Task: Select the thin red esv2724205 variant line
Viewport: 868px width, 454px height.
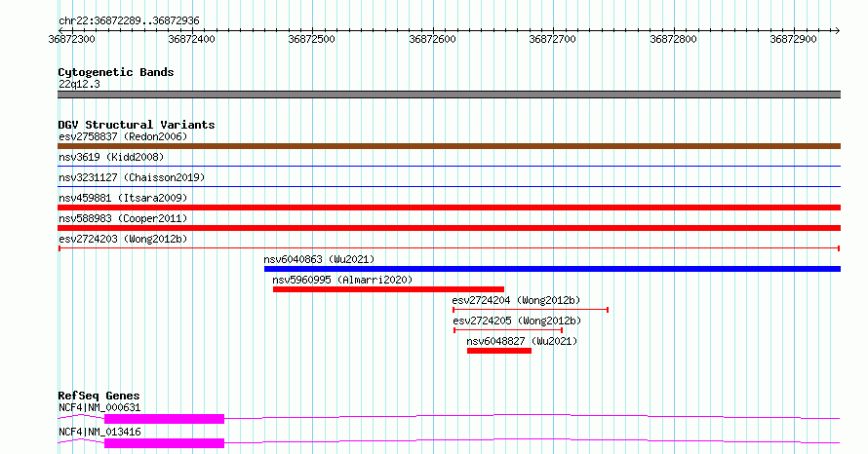Action: (508, 330)
